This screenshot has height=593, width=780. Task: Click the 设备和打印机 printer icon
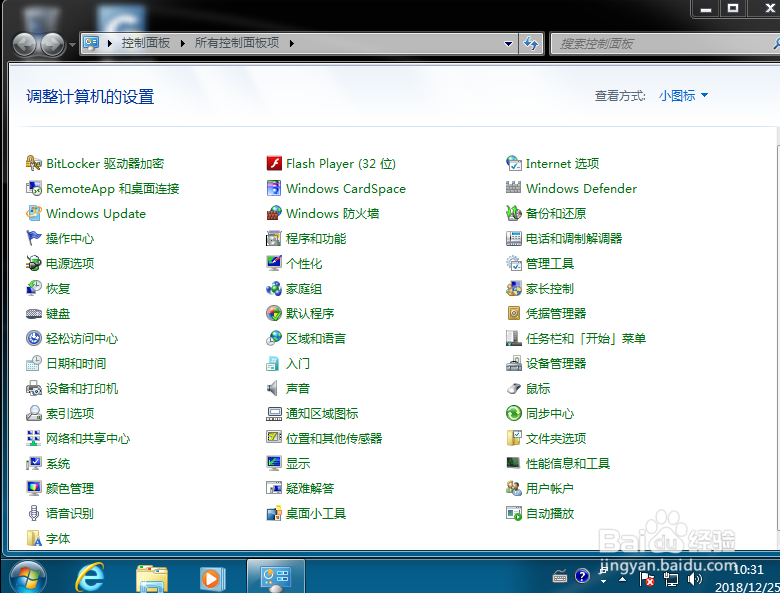[x=34, y=388]
